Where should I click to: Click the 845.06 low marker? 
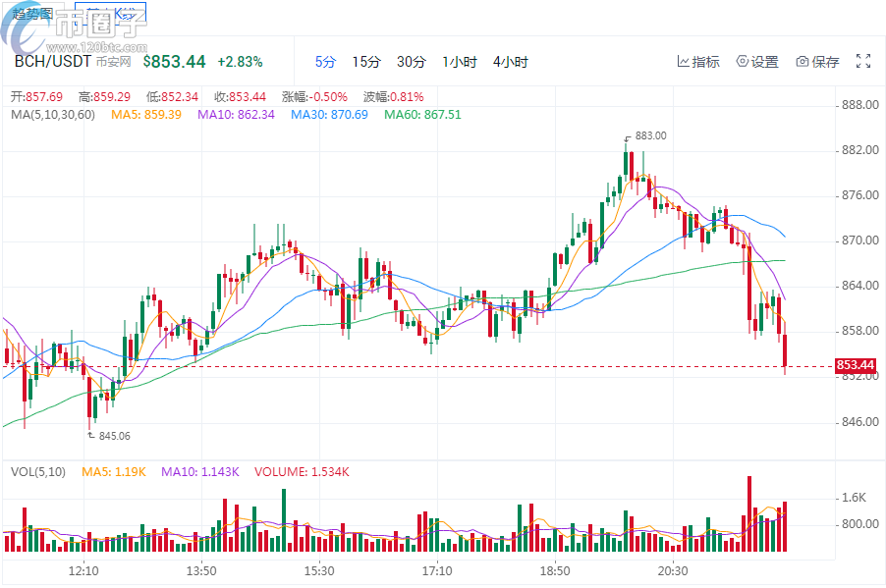[114, 436]
